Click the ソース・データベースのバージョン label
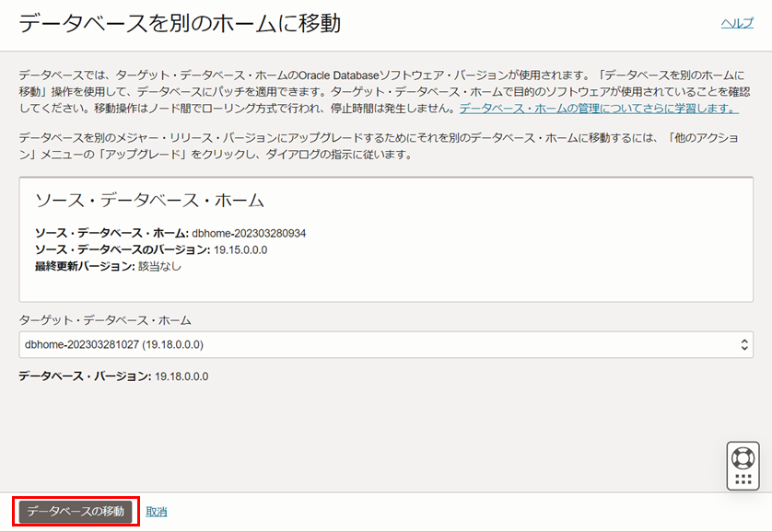772x532 pixels. point(122,250)
